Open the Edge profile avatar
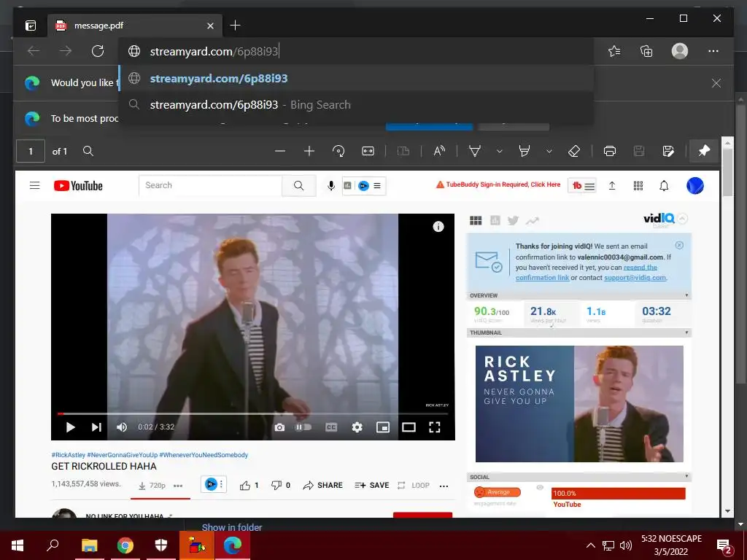This screenshot has height=560, width=747. point(680,51)
